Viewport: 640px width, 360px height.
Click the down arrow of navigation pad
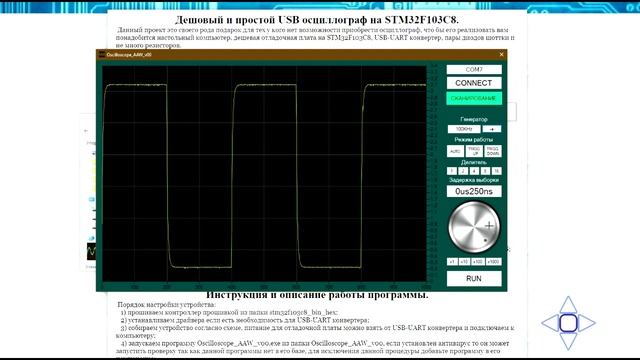[x=568, y=341]
